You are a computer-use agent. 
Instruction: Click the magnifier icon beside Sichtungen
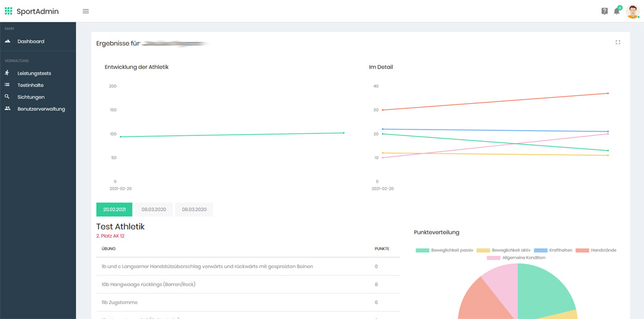(x=7, y=97)
